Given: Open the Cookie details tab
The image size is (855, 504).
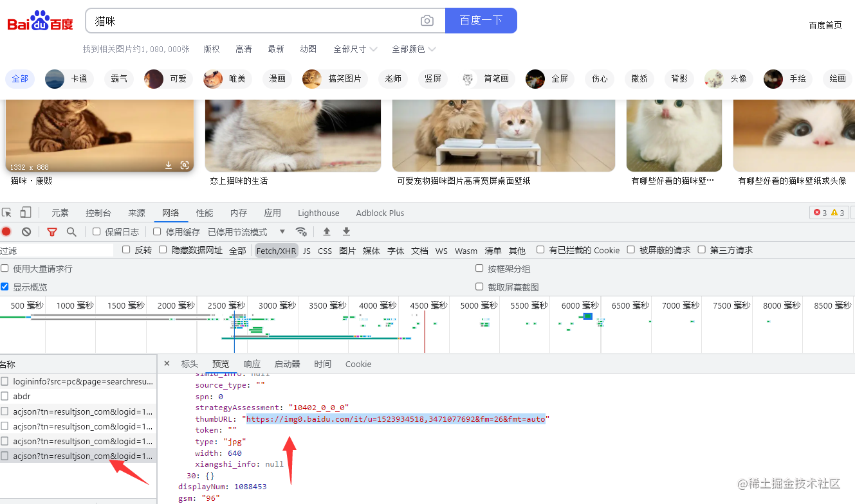Looking at the screenshot, I should click(x=358, y=364).
